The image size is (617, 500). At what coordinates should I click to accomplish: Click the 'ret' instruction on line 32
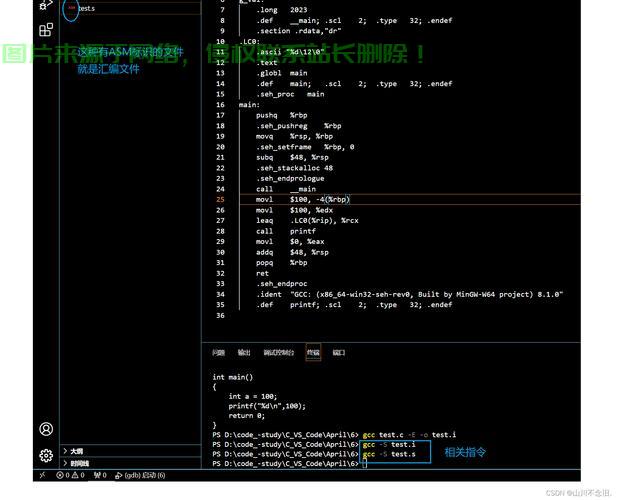point(262,273)
